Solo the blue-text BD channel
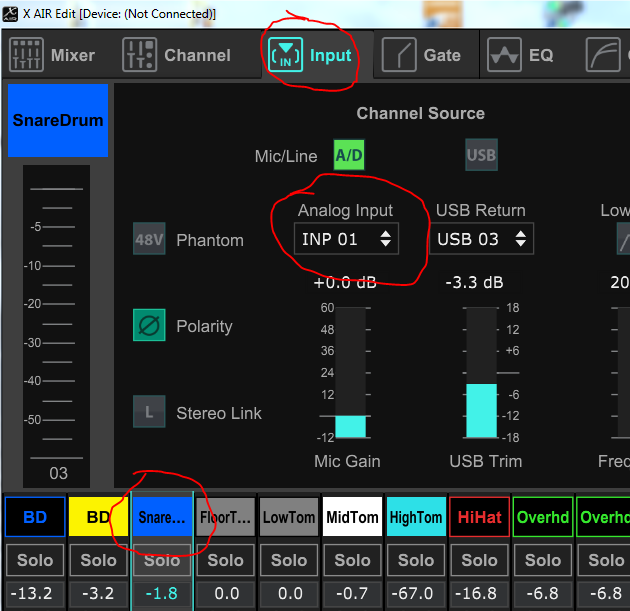 pyautogui.click(x=35, y=560)
